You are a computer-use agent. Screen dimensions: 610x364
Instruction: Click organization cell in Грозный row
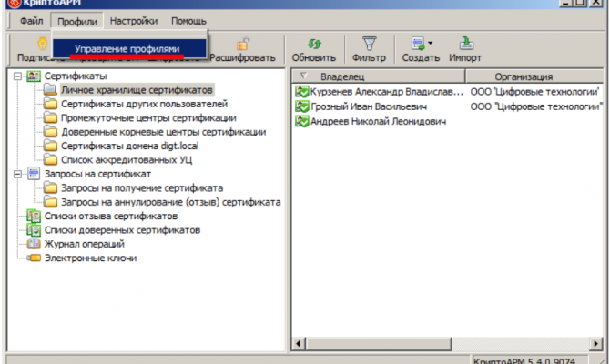tap(536, 106)
